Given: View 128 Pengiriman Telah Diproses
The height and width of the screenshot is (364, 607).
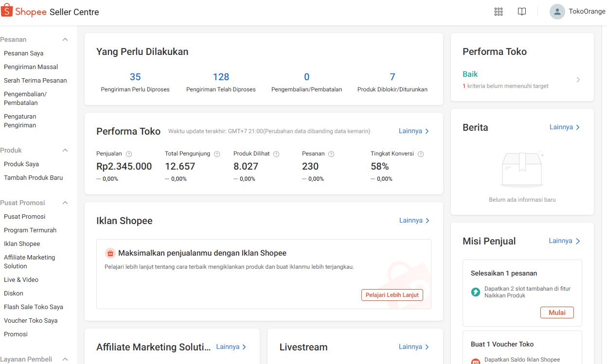Looking at the screenshot, I should [221, 82].
